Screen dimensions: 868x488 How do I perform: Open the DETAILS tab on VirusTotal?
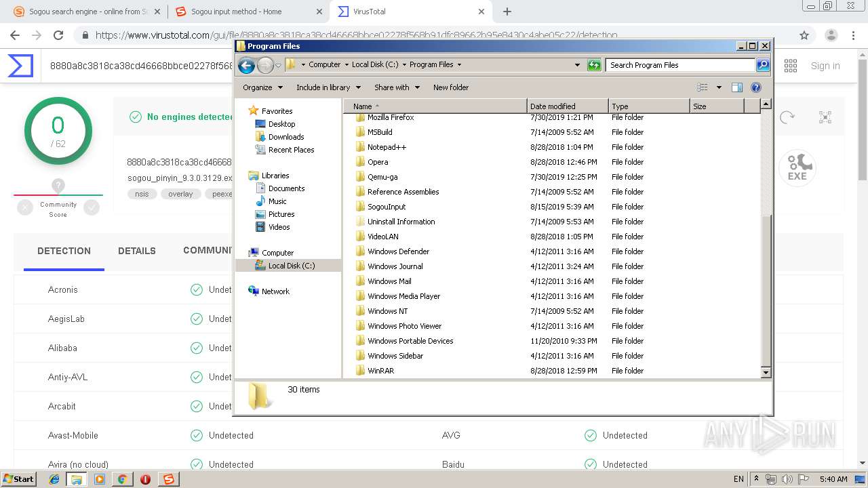(x=137, y=251)
